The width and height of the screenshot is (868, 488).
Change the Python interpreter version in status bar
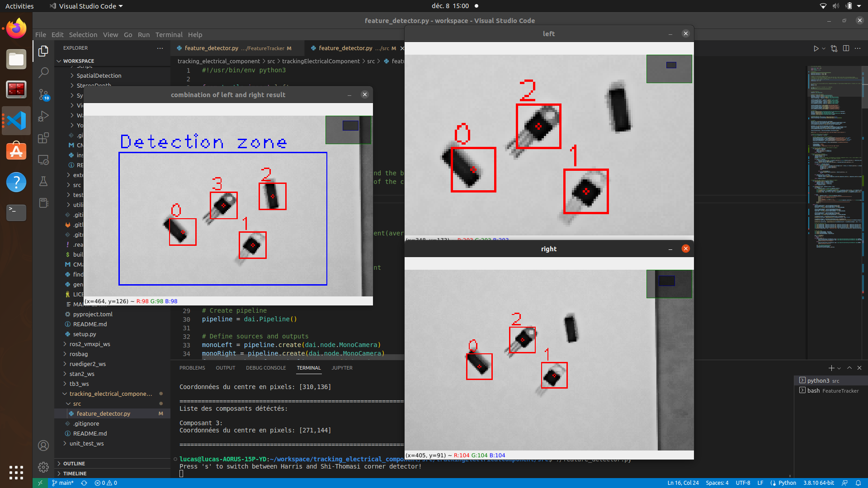click(x=819, y=483)
